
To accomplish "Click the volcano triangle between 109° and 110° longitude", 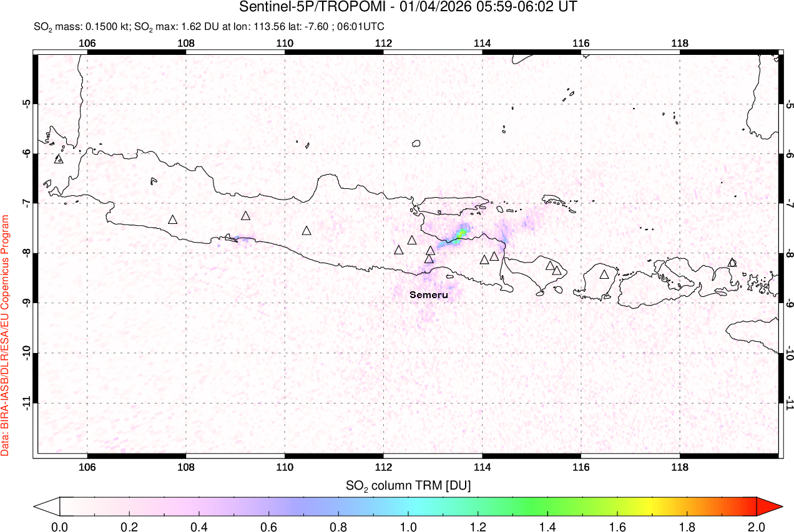I will (245, 216).
